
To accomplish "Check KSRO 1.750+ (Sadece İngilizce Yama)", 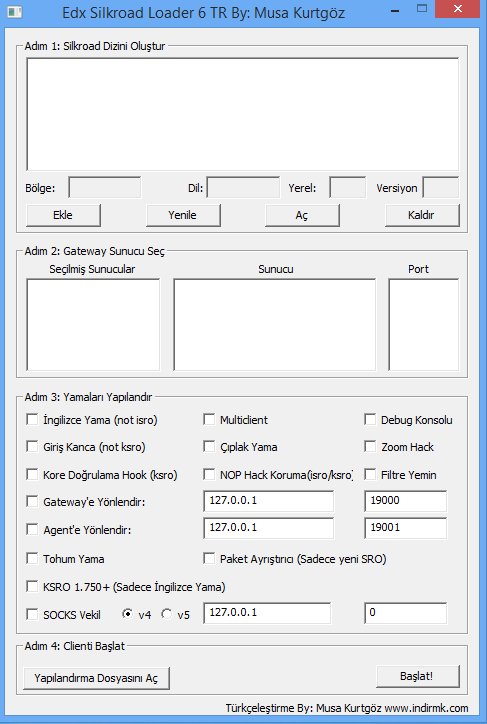I will coord(32,586).
